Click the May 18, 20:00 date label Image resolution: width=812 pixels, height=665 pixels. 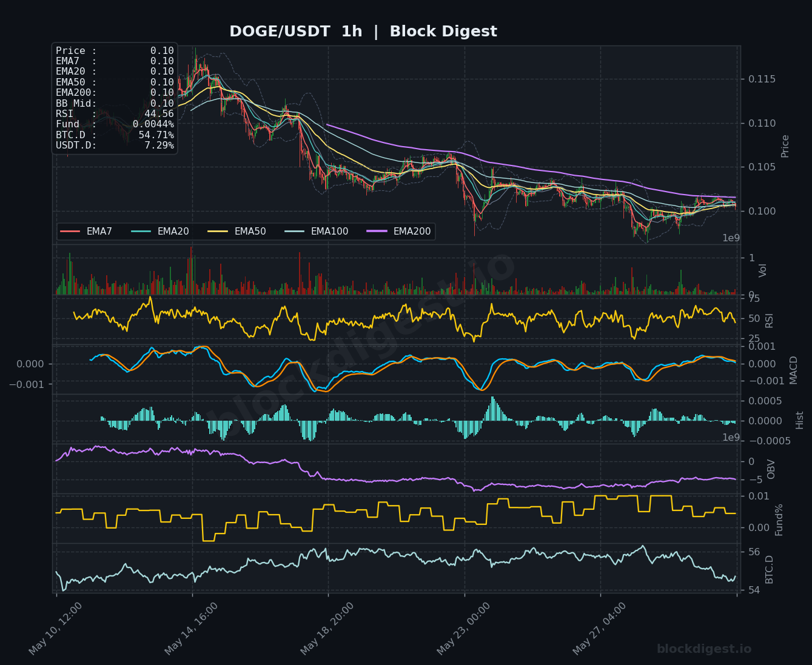327,629
